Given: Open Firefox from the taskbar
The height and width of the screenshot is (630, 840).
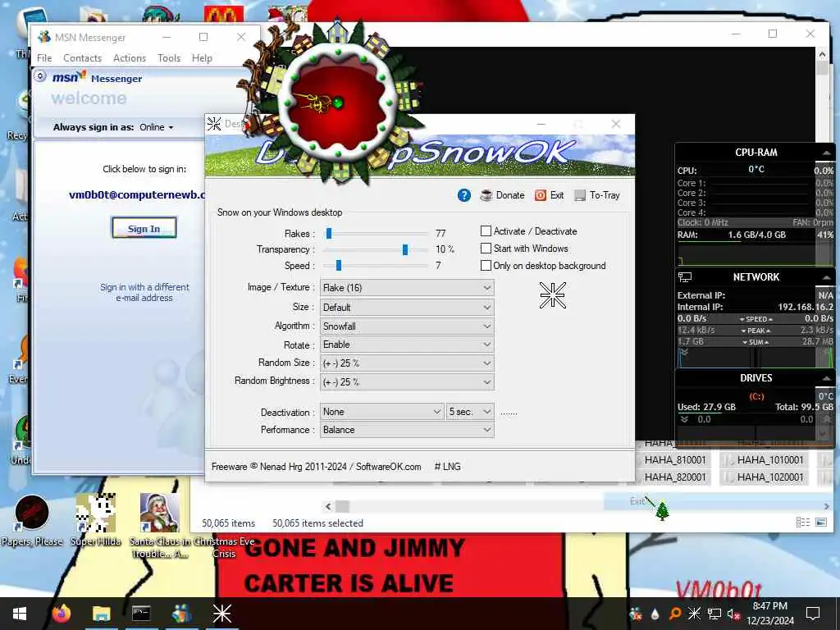Looking at the screenshot, I should click(62, 613).
